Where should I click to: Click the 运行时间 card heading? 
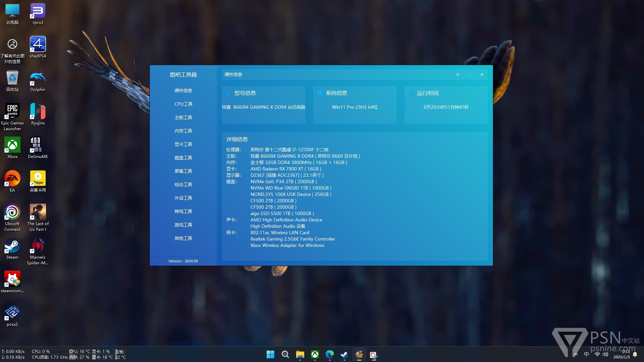(428, 93)
